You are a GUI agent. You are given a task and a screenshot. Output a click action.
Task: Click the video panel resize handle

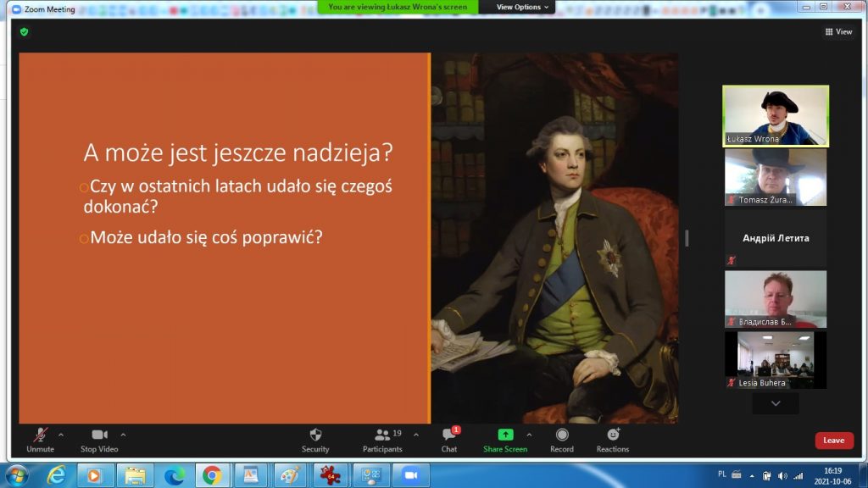click(687, 238)
